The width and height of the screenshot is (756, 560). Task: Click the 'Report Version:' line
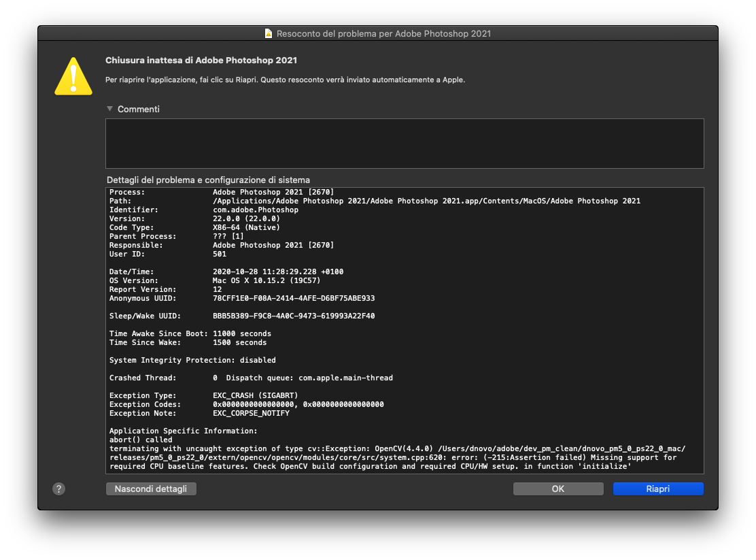(x=165, y=290)
